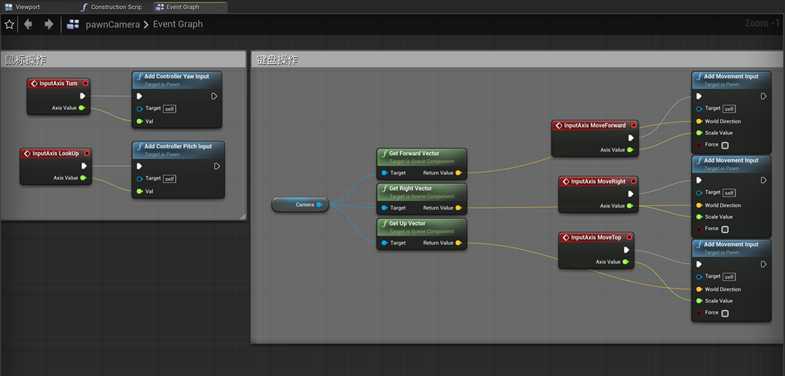Select the Add Controller Pitch Input node title

coord(178,147)
